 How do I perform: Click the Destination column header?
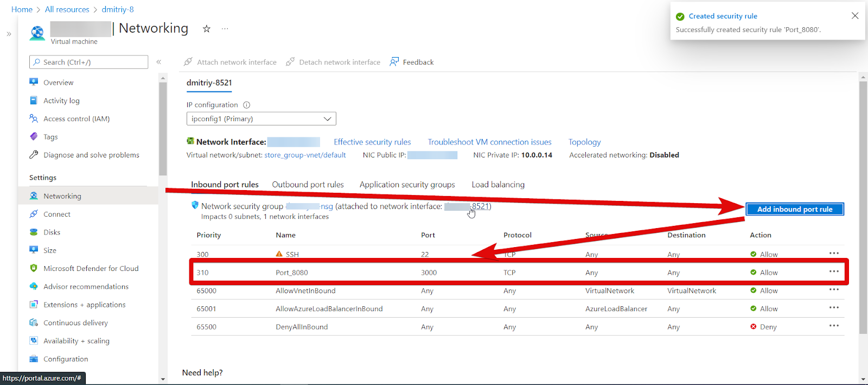[x=686, y=235]
